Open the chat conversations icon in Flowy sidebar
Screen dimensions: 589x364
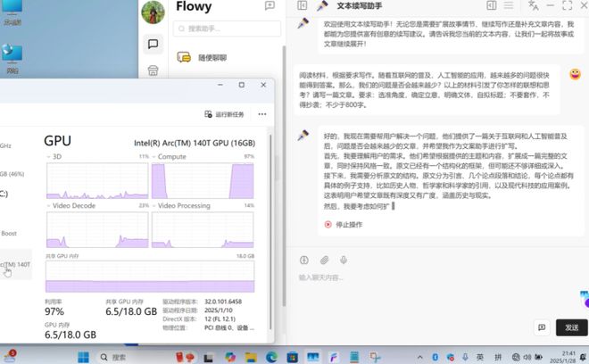(153, 44)
